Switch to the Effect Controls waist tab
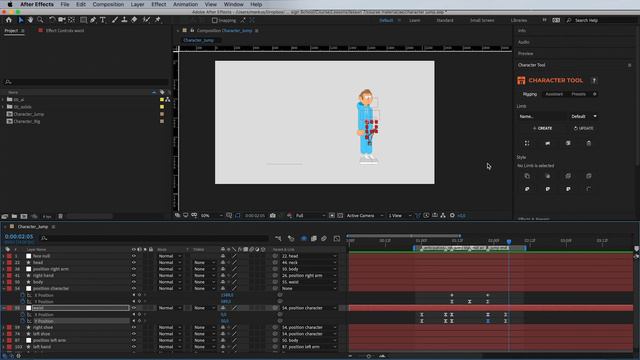 pos(64,31)
